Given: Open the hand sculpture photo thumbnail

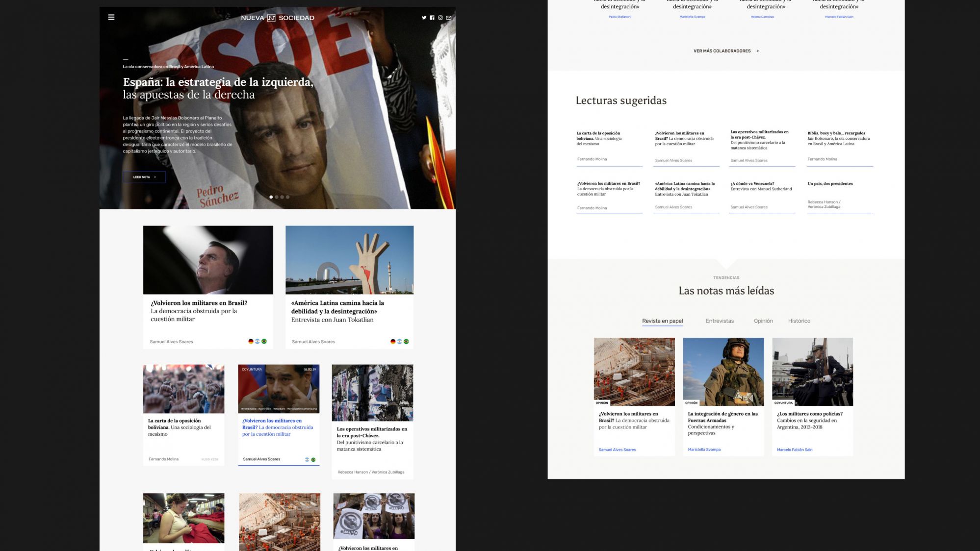Looking at the screenshot, I should [349, 260].
